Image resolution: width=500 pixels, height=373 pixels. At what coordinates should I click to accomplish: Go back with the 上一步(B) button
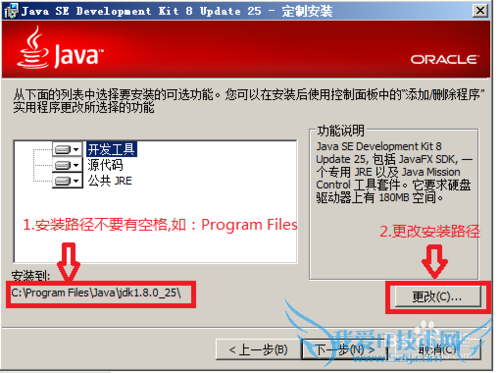[258, 350]
